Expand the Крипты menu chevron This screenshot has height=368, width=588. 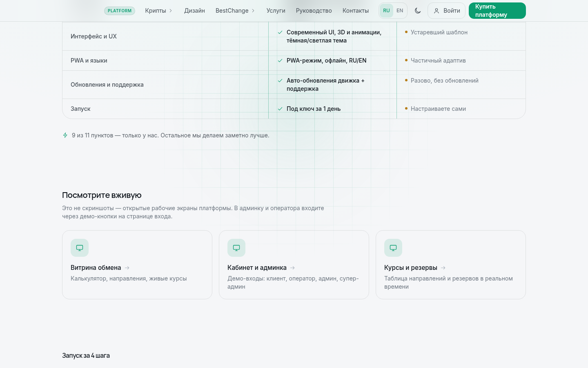point(171,11)
